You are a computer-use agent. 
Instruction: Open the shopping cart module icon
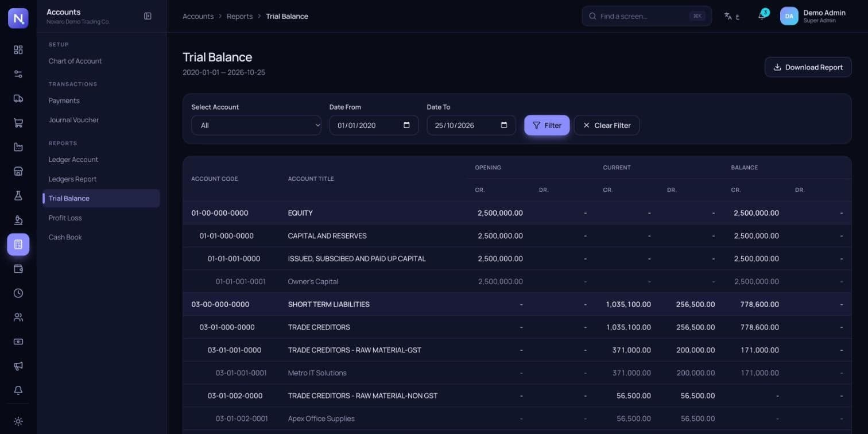[18, 123]
